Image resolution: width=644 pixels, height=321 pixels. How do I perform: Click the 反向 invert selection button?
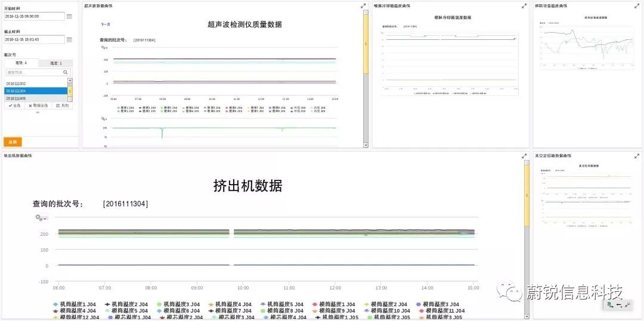pos(63,105)
